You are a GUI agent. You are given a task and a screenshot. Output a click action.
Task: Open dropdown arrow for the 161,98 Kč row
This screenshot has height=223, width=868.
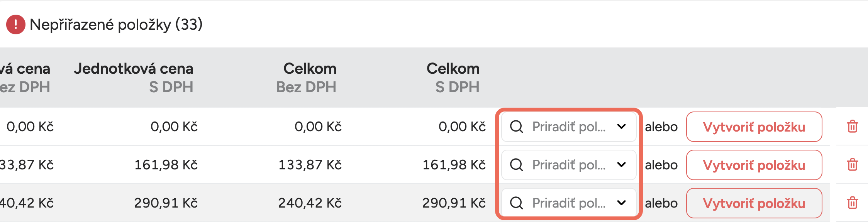tap(621, 165)
